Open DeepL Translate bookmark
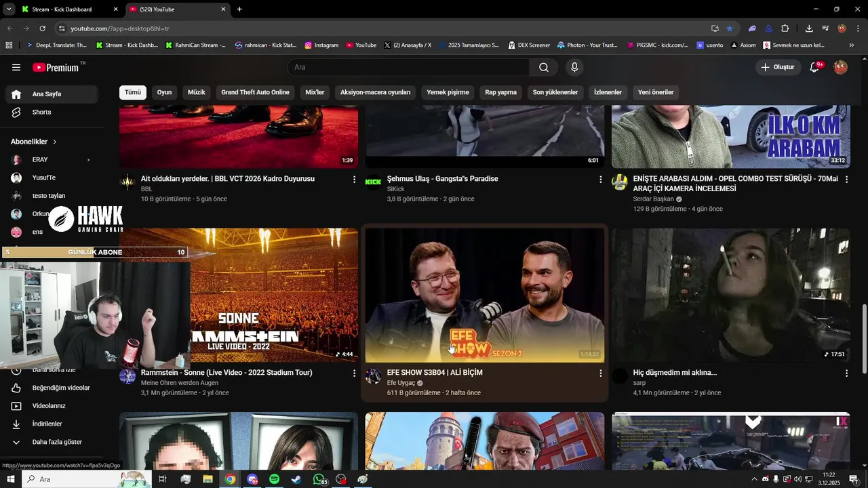The height and width of the screenshot is (488, 868). coord(57,45)
